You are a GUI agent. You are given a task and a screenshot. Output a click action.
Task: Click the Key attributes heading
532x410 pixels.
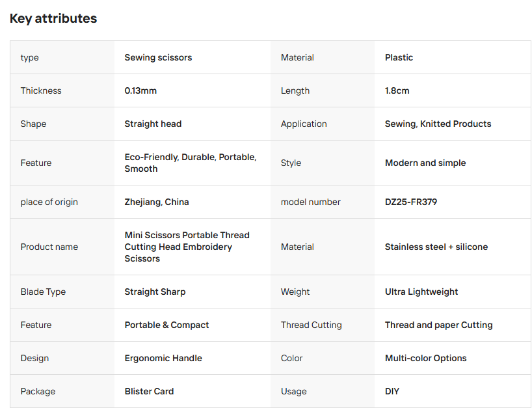(53, 18)
